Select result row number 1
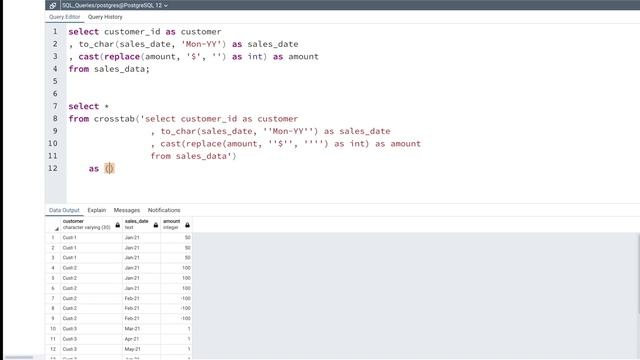The height and width of the screenshot is (360, 640). [x=53, y=238]
